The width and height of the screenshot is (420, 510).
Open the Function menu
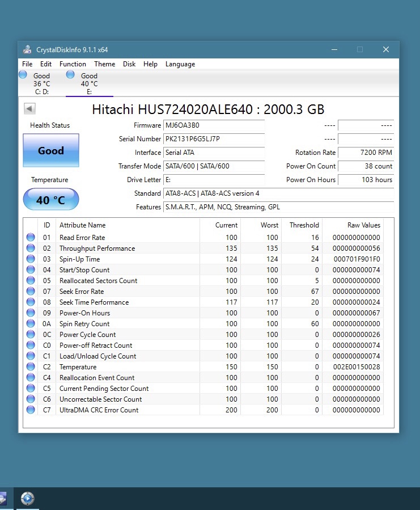[73, 64]
